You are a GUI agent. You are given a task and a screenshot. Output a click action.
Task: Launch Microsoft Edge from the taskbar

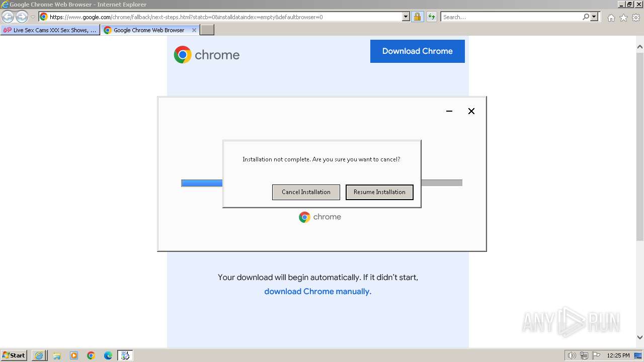point(108,355)
